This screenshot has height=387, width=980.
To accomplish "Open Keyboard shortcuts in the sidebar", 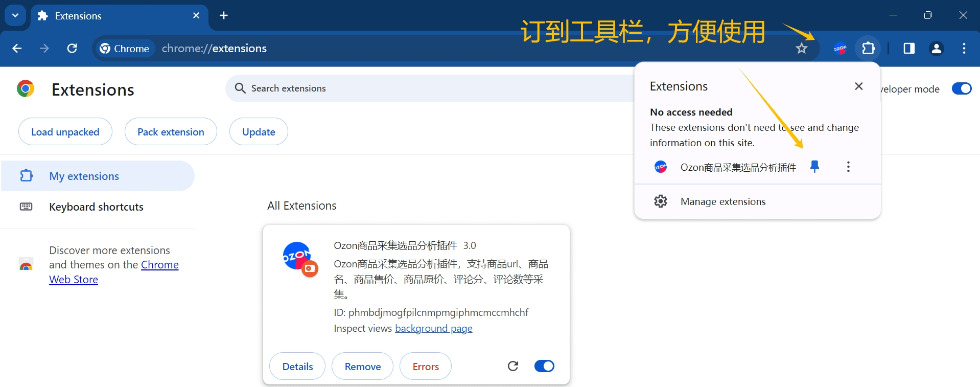I will pyautogui.click(x=98, y=207).
